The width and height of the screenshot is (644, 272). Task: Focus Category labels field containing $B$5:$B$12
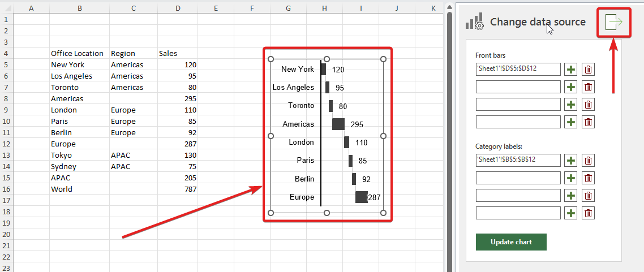click(x=518, y=161)
